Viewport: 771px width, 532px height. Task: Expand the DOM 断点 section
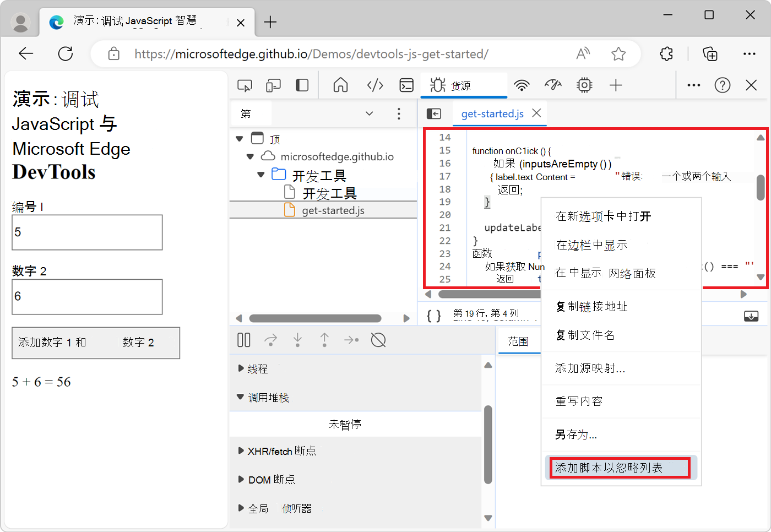coord(241,479)
